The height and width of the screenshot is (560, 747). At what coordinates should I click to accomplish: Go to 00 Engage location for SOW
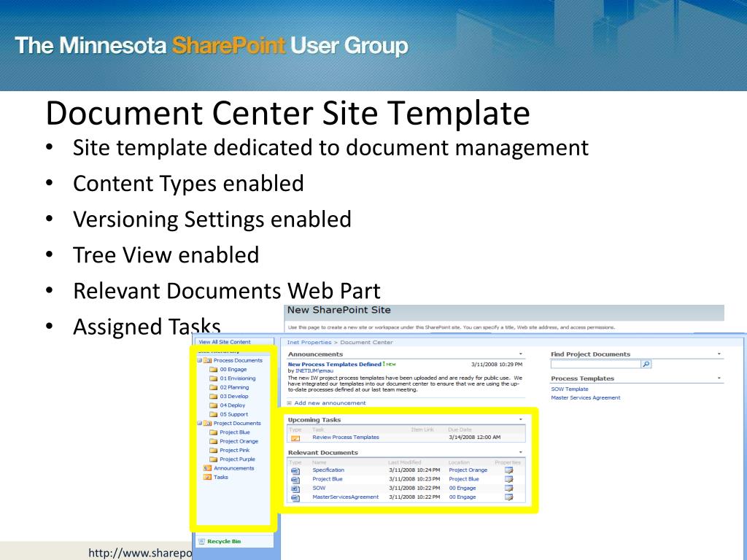[462, 488]
